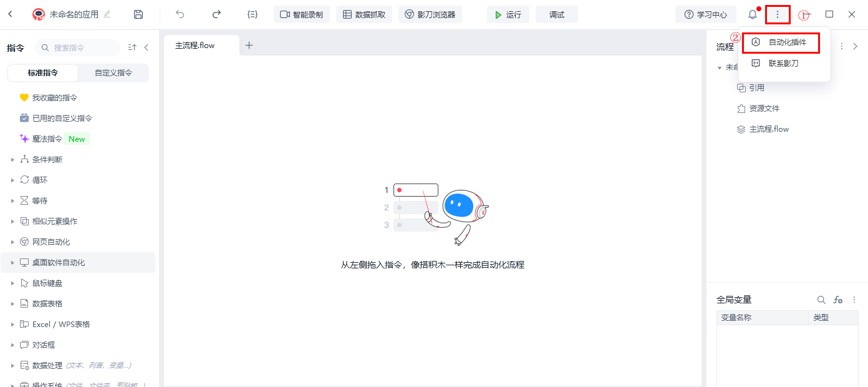868x387 pixels.
Task: Click the undo arrow icon
Action: click(x=180, y=14)
